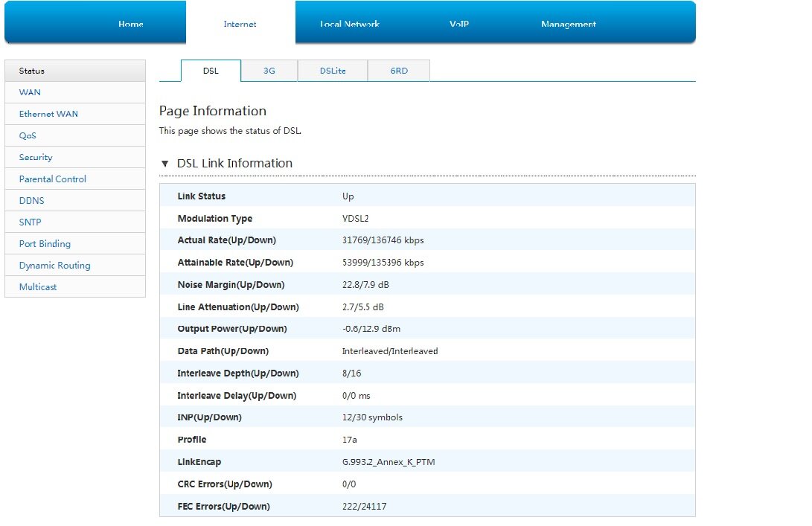Click the CRC Errors(Up/Down) label
This screenshot has width=812, height=526.
[x=225, y=484]
